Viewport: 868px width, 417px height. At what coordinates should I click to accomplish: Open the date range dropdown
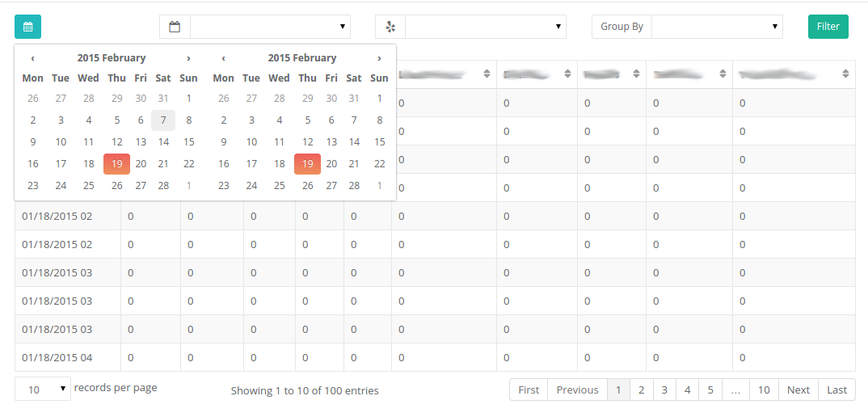click(x=270, y=27)
